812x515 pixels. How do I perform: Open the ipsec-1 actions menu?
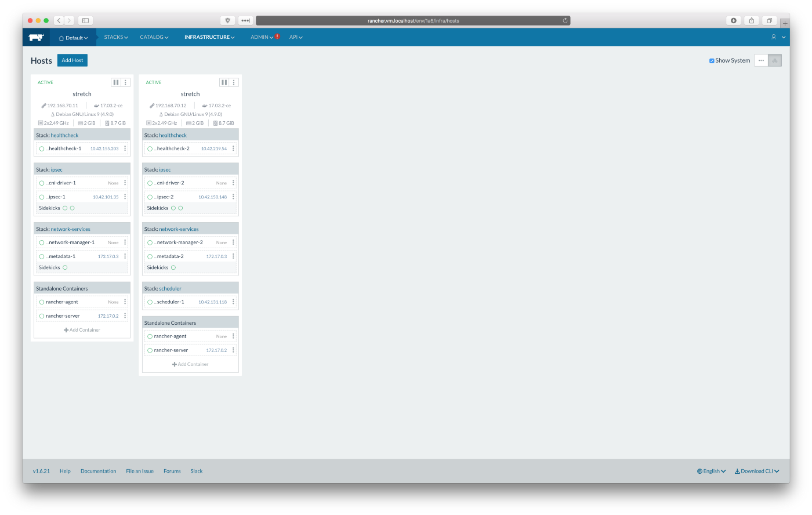[x=125, y=197]
